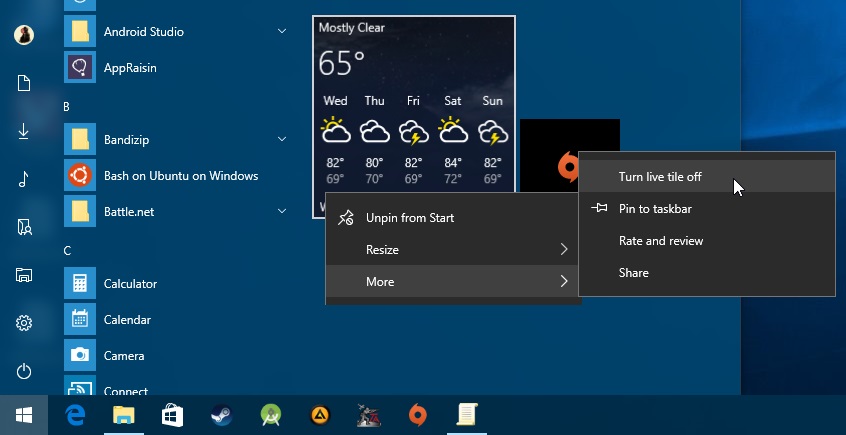Click the Windows Start button

tap(24, 415)
